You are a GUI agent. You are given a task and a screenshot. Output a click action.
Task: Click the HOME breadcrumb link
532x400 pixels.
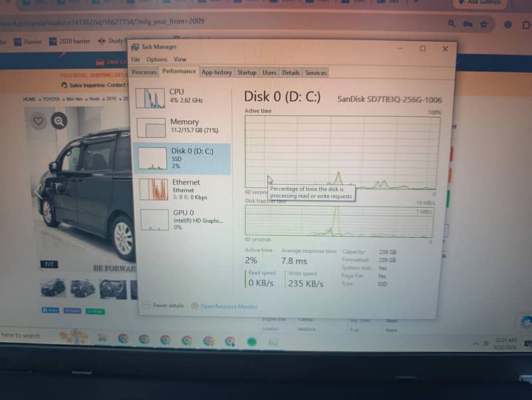(29, 99)
